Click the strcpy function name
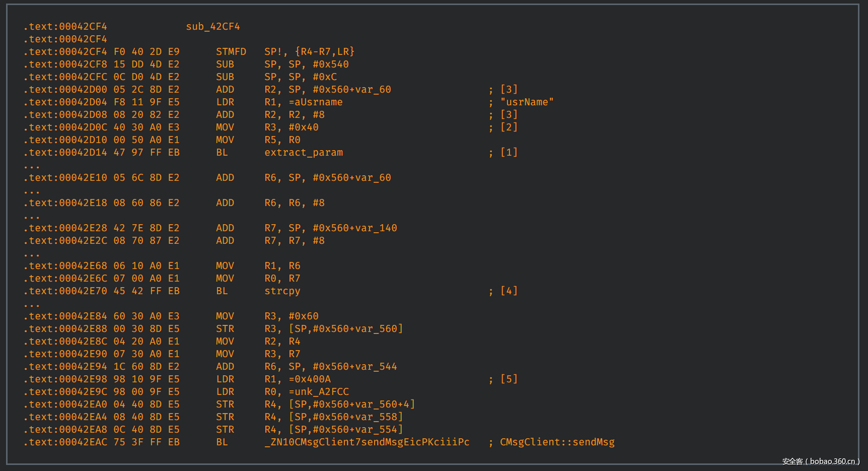This screenshot has width=868, height=471. coord(282,291)
